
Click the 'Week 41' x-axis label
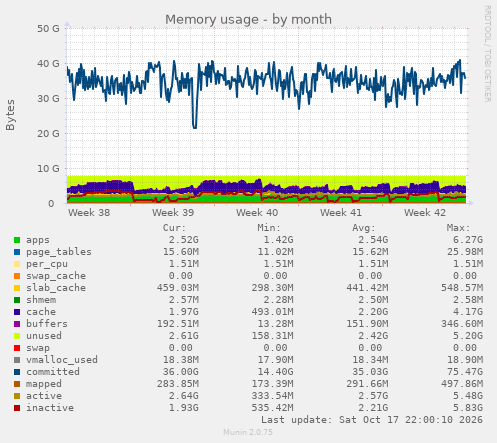(x=341, y=213)
